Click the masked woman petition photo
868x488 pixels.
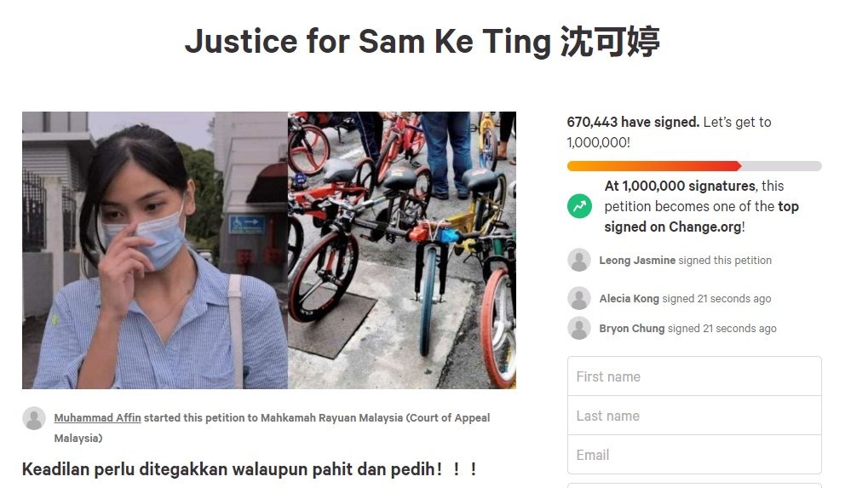coord(155,250)
